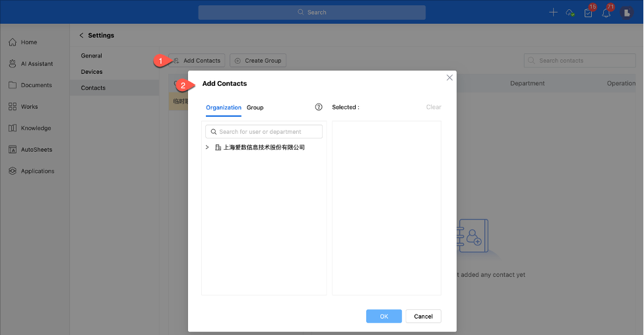
Task: Go to Home in sidebar
Action: coord(29,42)
